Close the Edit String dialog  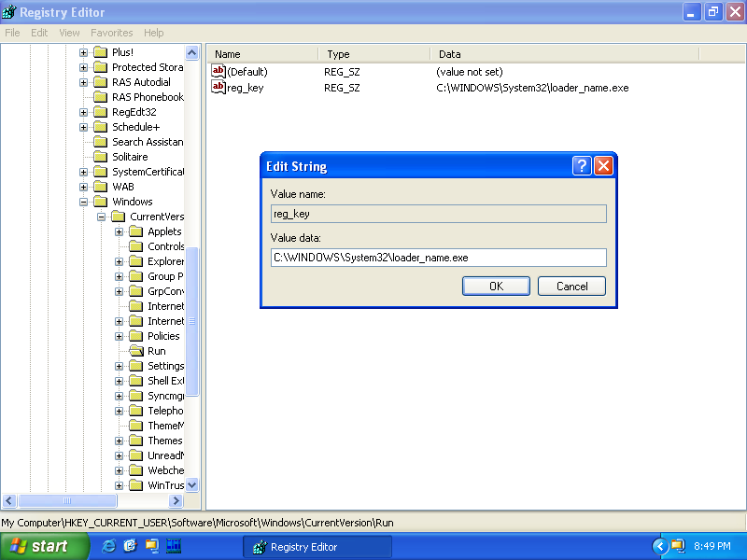(x=603, y=166)
